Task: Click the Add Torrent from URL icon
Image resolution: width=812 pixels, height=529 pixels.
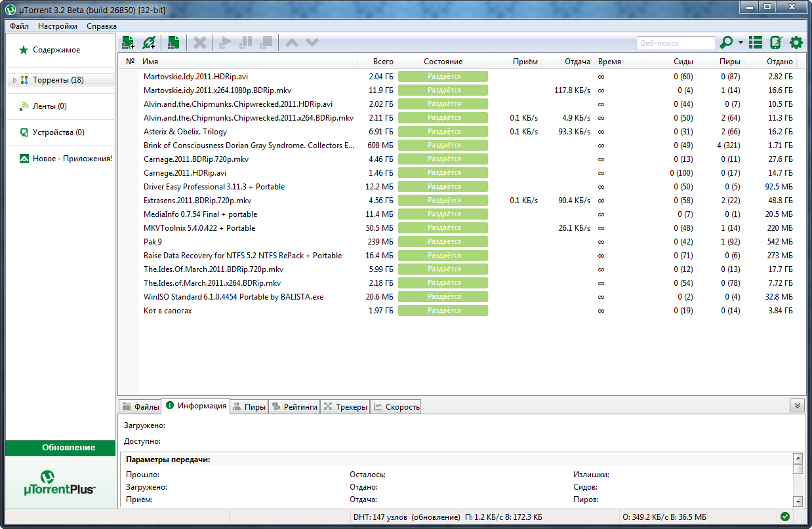Action: (x=149, y=43)
